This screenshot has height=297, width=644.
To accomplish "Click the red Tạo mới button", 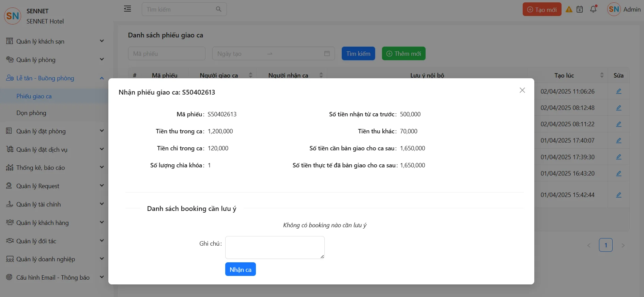I will [x=542, y=10].
